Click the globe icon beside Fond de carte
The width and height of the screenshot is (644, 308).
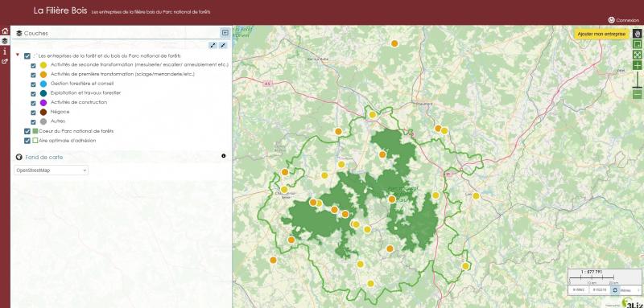click(x=19, y=157)
